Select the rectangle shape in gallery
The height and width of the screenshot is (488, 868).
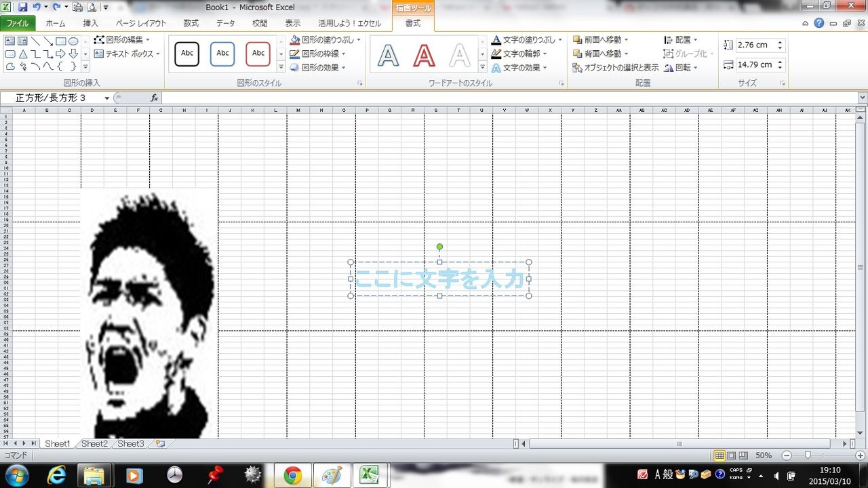point(60,41)
